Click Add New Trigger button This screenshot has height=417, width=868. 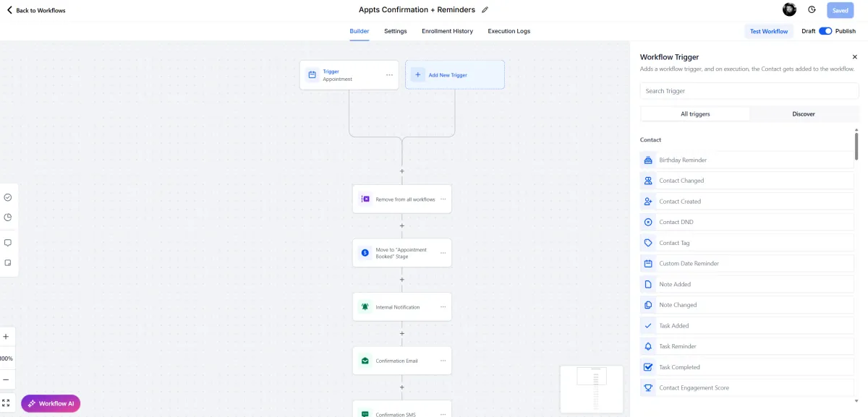coord(454,75)
